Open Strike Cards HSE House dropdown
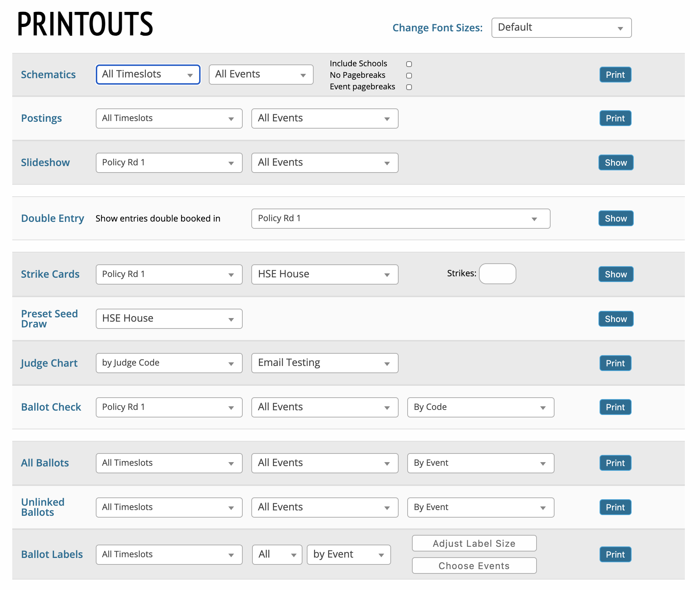 324,274
